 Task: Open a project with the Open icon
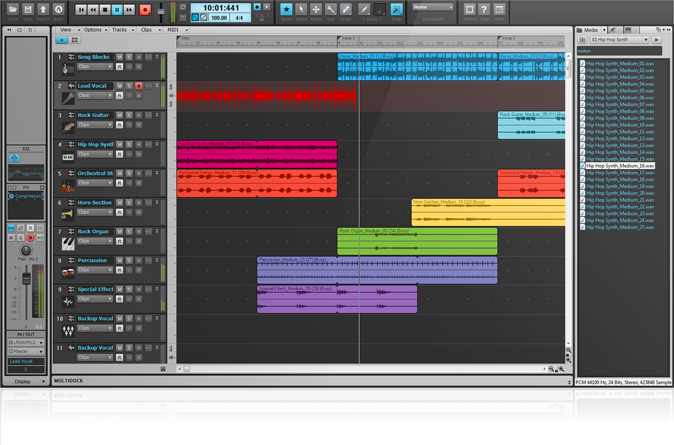pyautogui.click(x=13, y=9)
